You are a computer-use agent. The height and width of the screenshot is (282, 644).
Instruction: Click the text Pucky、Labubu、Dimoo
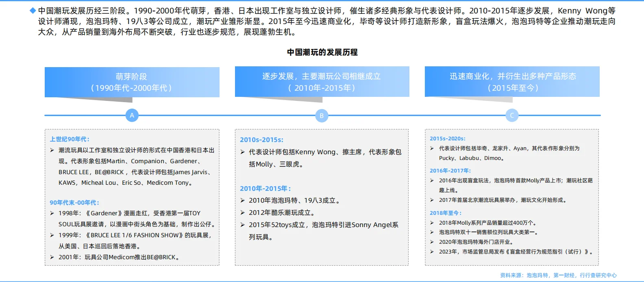(472, 158)
